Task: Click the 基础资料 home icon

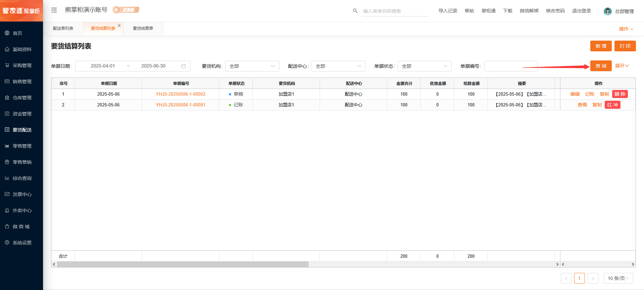Action: [x=7, y=49]
